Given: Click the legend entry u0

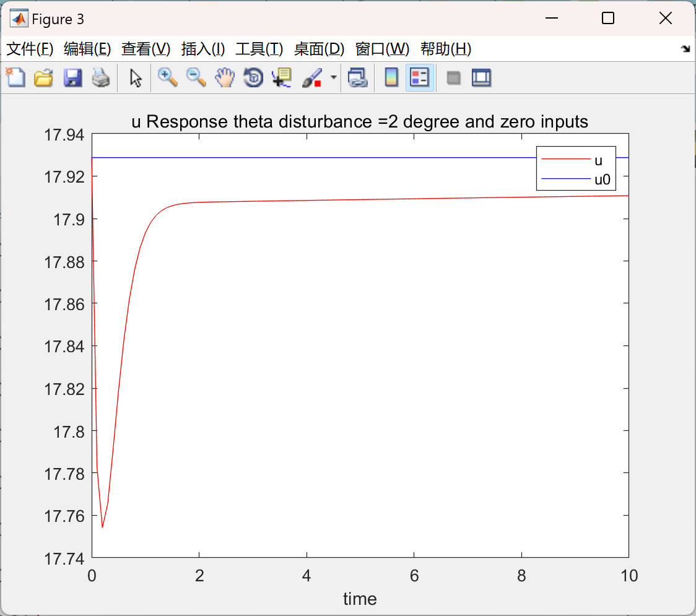Looking at the screenshot, I should pos(602,180).
